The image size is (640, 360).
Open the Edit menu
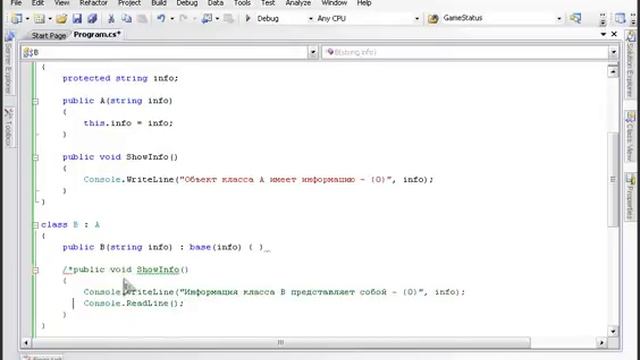(38, 3)
